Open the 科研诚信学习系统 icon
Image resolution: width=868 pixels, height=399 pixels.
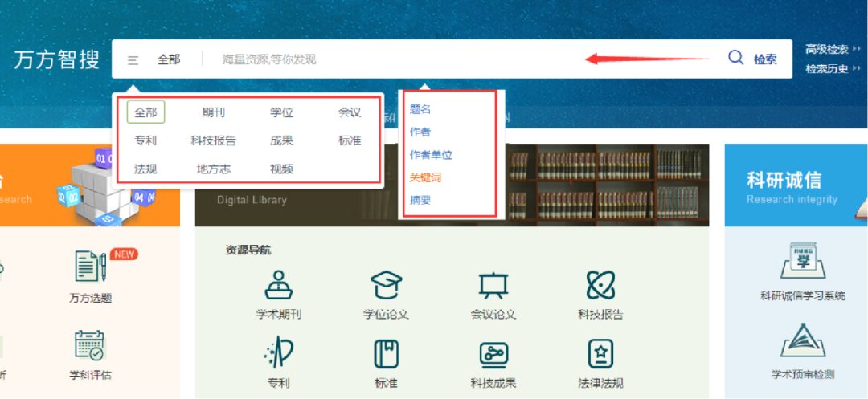click(803, 261)
